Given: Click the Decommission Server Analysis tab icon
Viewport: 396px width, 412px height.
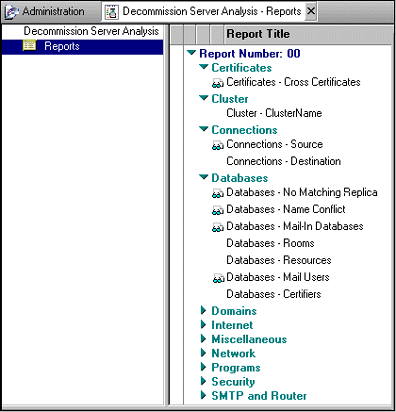Looking at the screenshot, I should 112,12.
